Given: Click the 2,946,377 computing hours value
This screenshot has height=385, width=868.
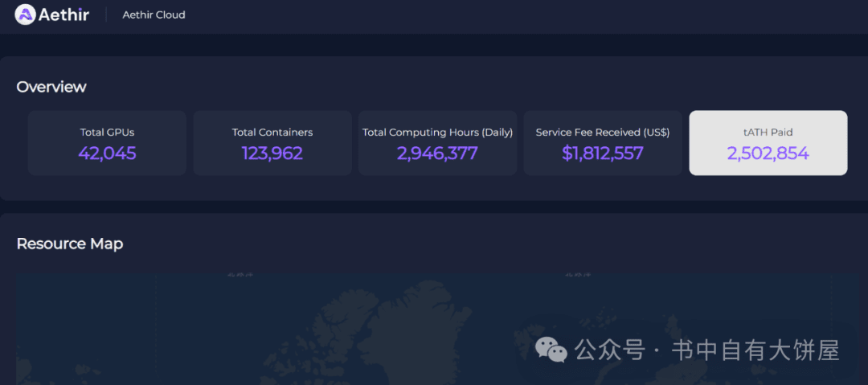Looking at the screenshot, I should [x=437, y=154].
